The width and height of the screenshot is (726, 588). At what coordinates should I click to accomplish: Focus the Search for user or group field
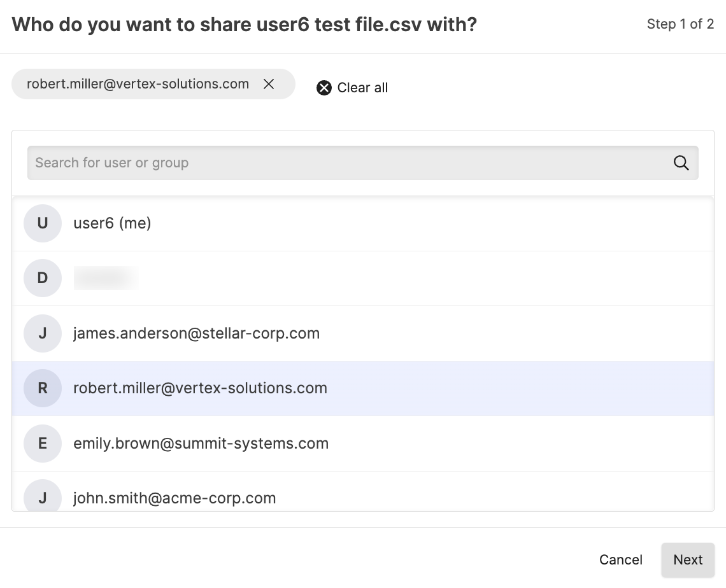tap(344, 163)
